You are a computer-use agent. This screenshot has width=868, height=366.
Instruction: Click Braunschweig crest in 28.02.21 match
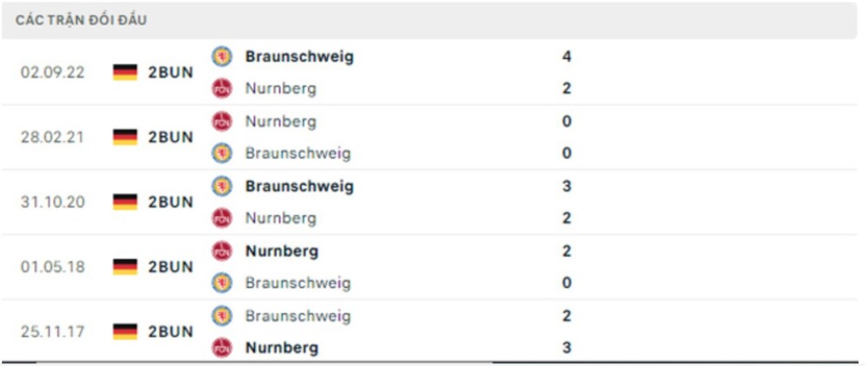click(222, 154)
